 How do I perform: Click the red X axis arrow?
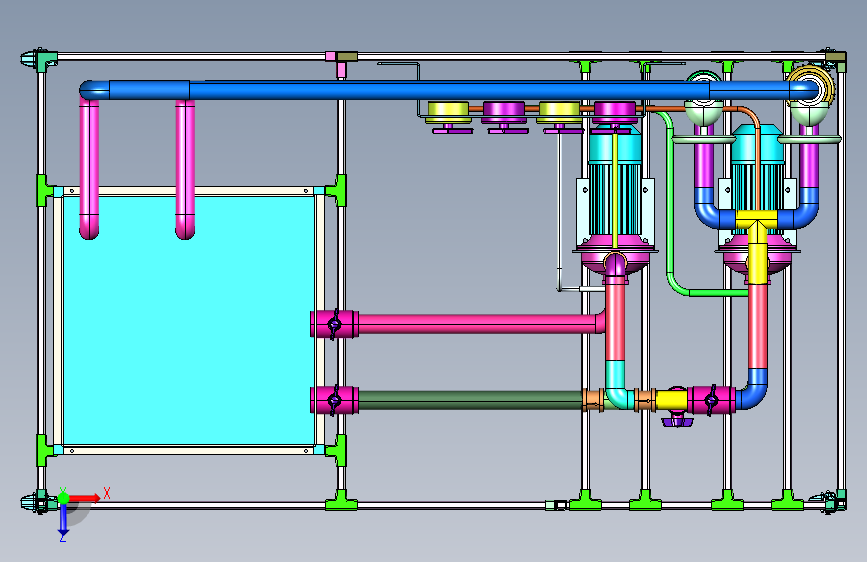[x=84, y=498]
